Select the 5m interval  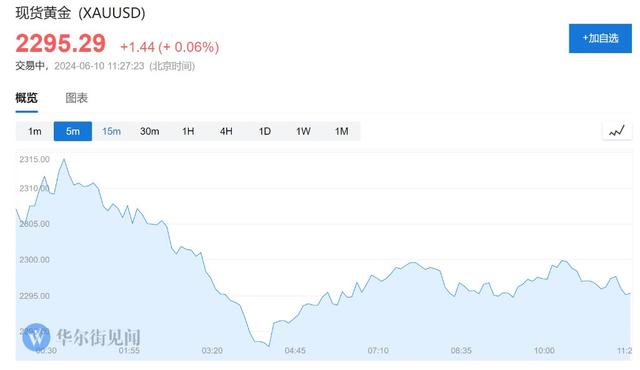click(x=73, y=131)
